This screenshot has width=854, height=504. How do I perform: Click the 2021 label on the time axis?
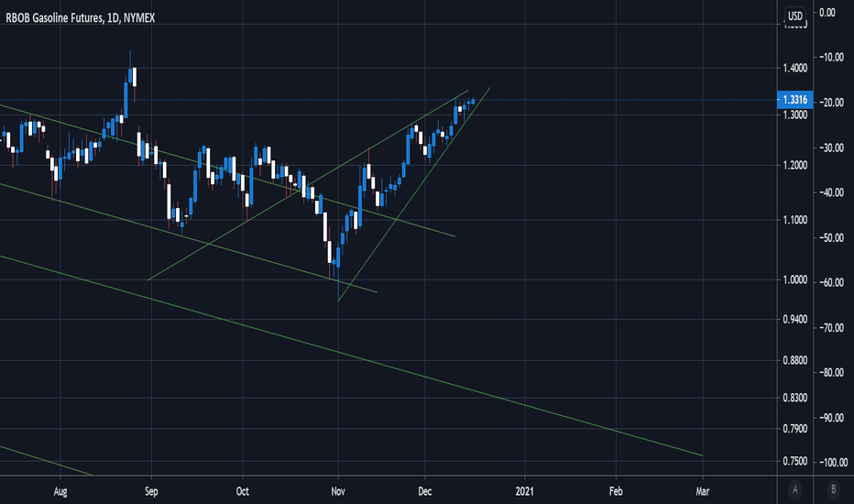click(525, 491)
